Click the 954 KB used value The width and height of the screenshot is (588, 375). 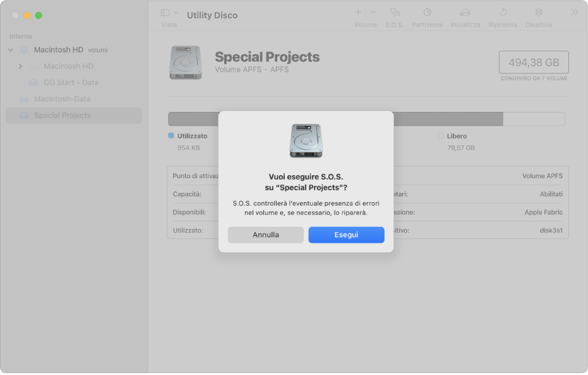[x=188, y=148]
